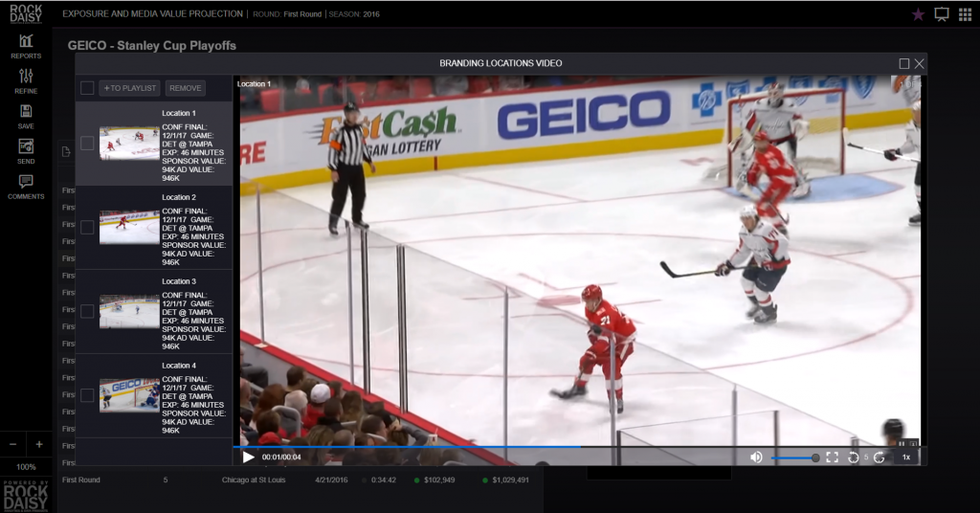Rewind the video five seconds
Viewport: 980px width, 513px height.
pos(853,457)
